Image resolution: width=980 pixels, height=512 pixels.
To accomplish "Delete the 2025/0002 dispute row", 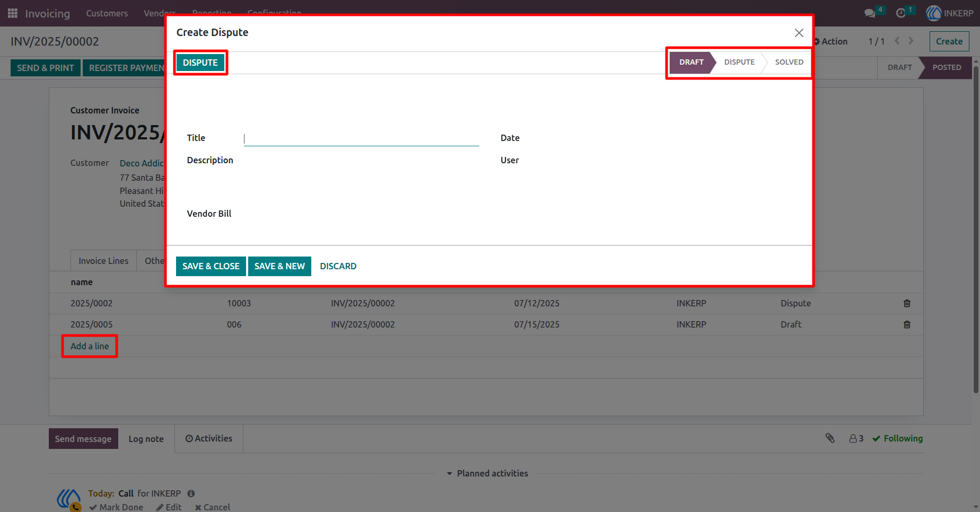I will [x=907, y=303].
